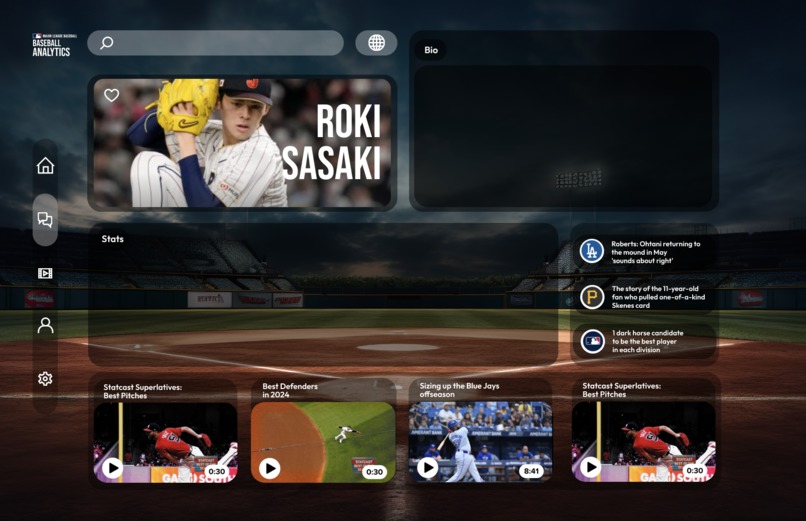Favorite Roki Sasaki with heart icon
Screen dimensions: 806x521
point(112,95)
